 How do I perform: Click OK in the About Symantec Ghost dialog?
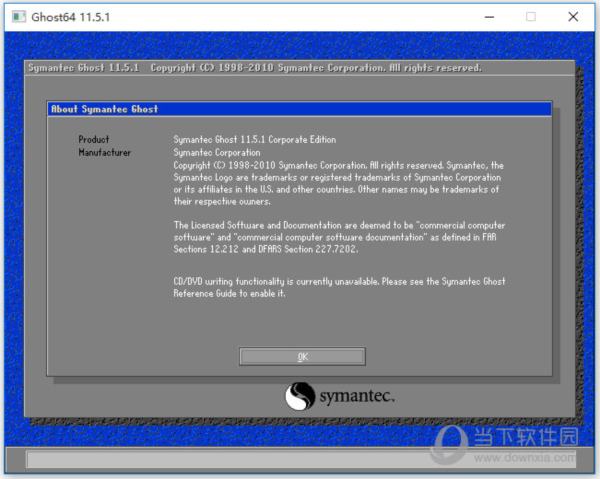pos(302,357)
